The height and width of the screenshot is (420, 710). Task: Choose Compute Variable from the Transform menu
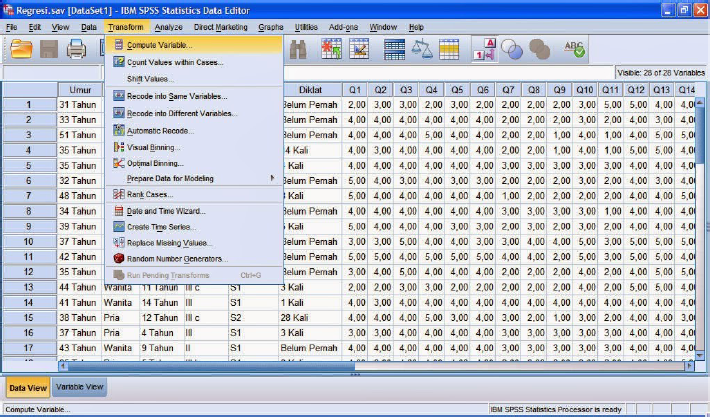click(x=159, y=45)
